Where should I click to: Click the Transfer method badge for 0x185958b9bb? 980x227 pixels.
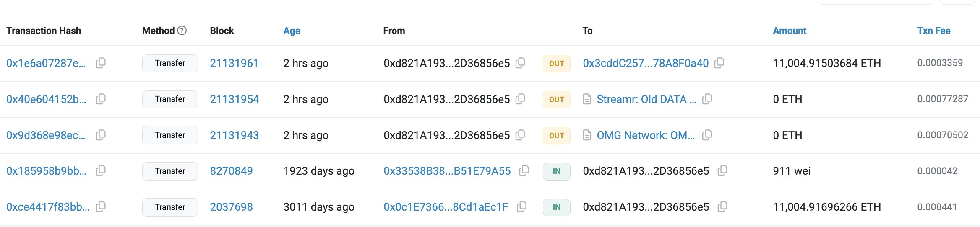[170, 171]
